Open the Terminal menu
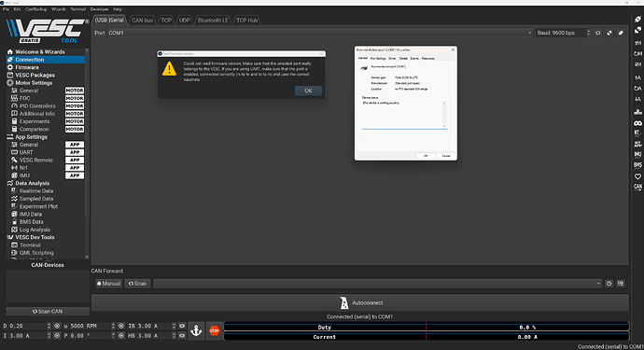This screenshot has width=644, height=350. click(78, 9)
